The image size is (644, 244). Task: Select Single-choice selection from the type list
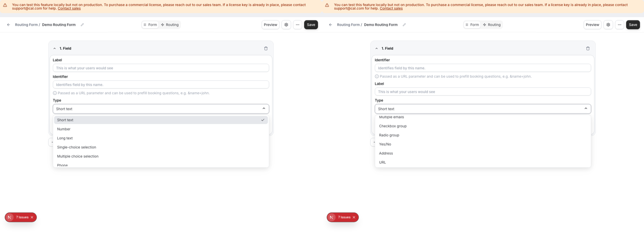(x=76, y=147)
